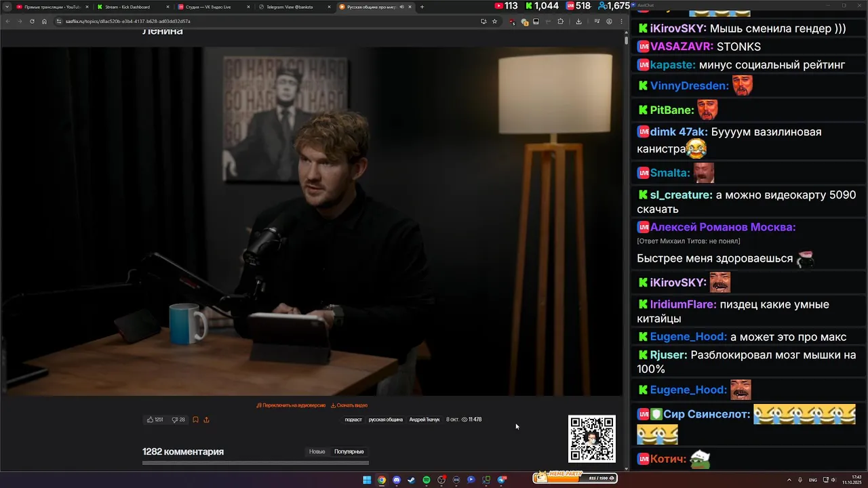
Task: Open a new browser tab
Action: pyautogui.click(x=422, y=7)
